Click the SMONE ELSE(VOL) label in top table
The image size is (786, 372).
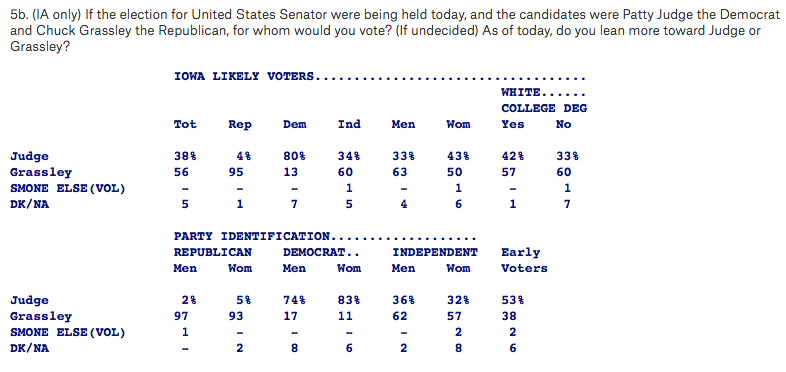(67, 189)
